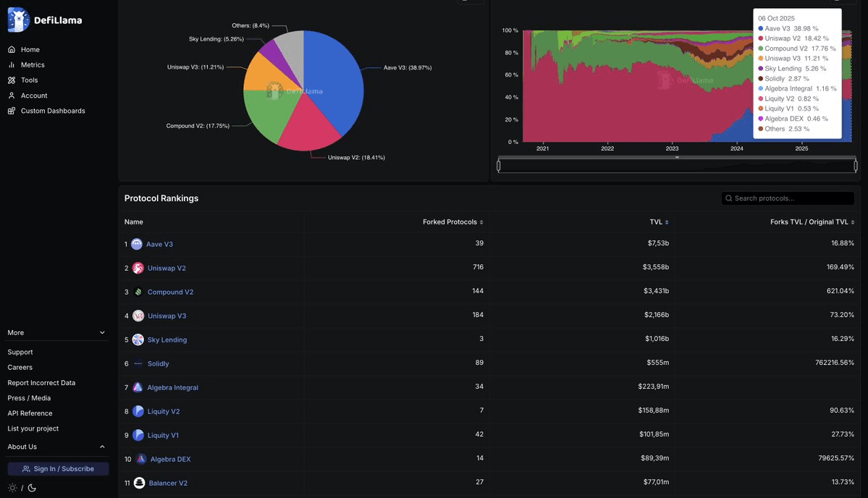
Task: Click the Algebra Integral protocol icon
Action: coord(138,387)
